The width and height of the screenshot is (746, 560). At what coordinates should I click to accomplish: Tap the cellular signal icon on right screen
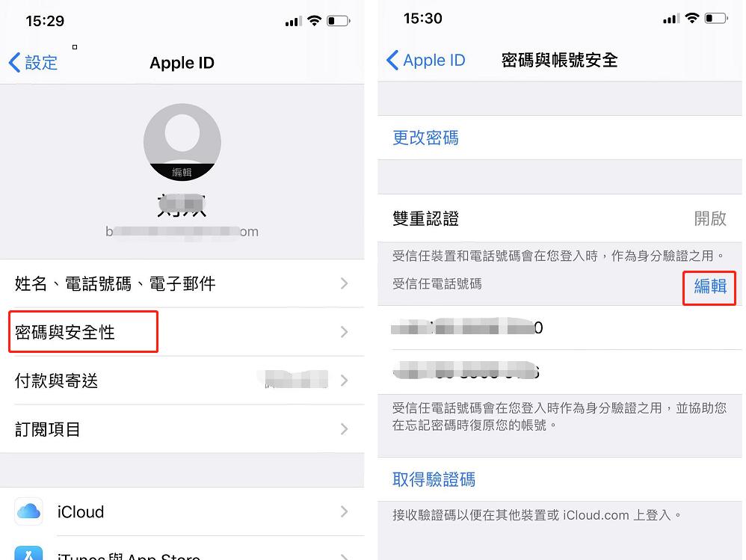point(671,19)
